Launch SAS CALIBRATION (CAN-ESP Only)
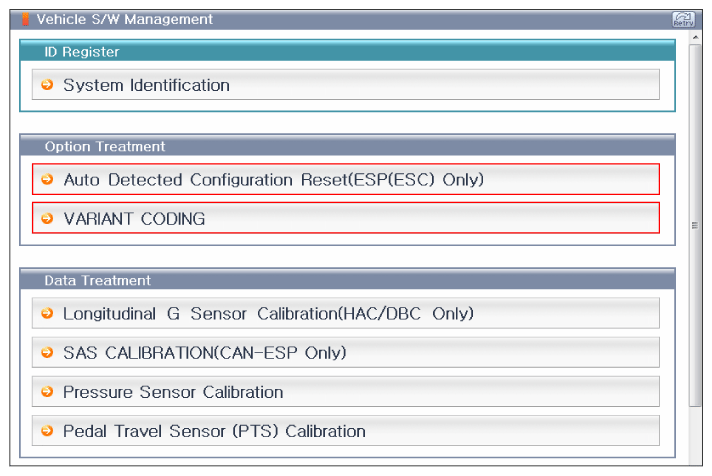 coord(204,352)
